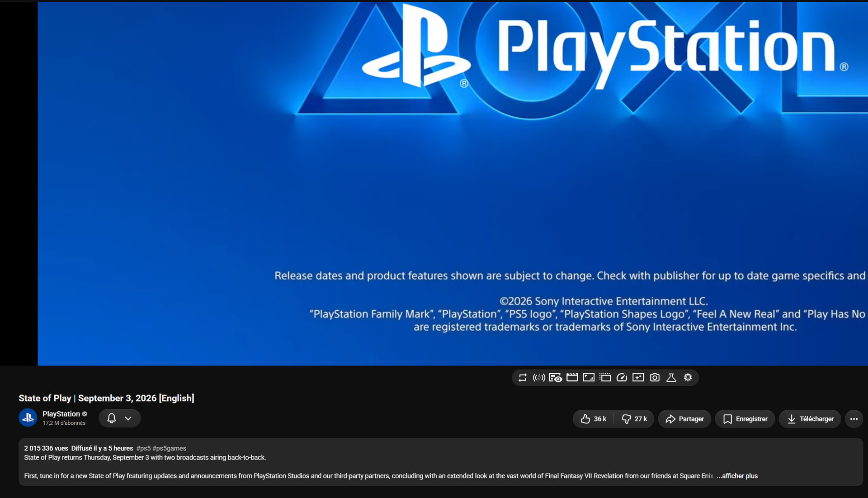The image size is (868, 498).
Task: Open the enhancer settings gear icon
Action: coord(688,377)
